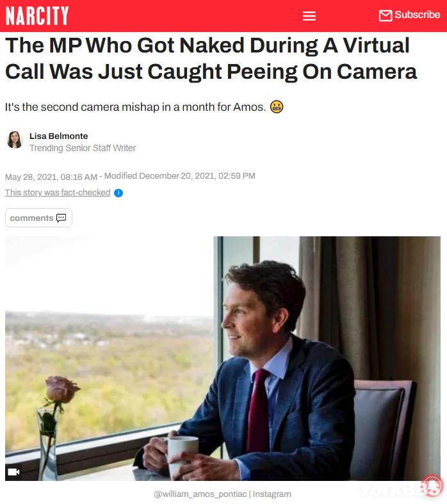Click the envelope icon beside Subscribe

pos(386,15)
